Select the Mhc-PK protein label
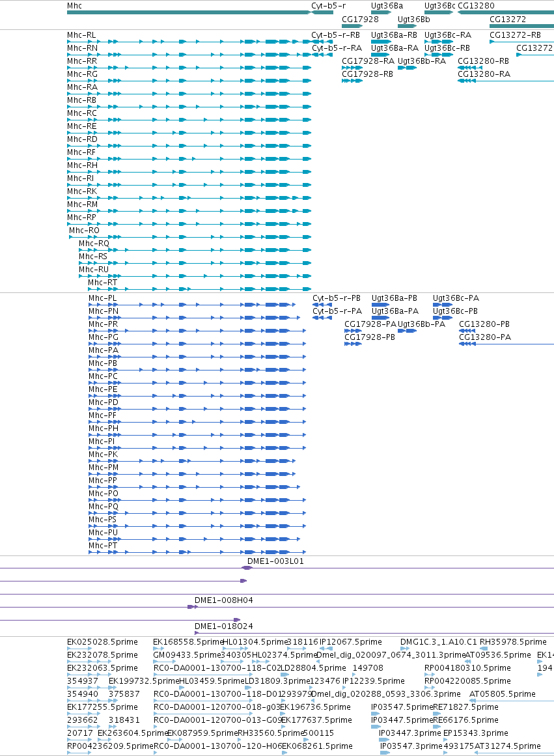Screen dimensions: 554x756 coord(103,454)
